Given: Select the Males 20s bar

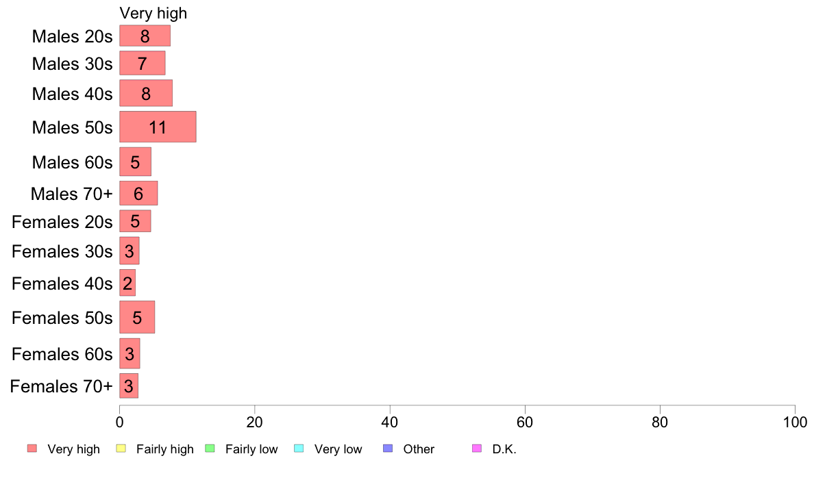Looking at the screenshot, I should (145, 36).
